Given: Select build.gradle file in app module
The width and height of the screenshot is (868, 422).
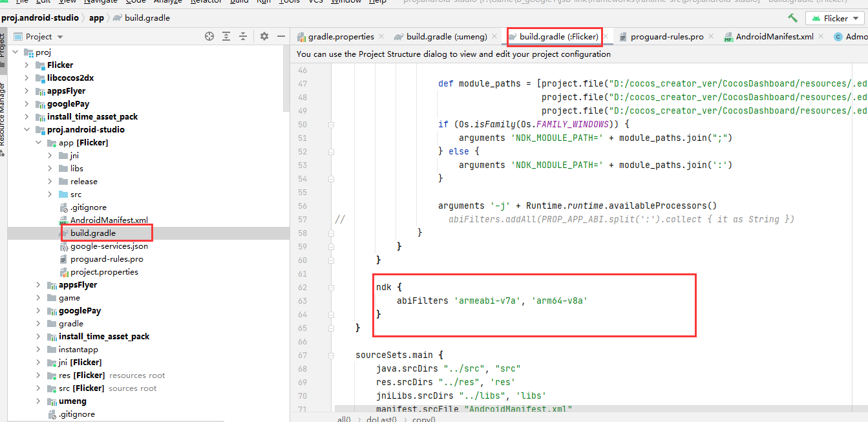Looking at the screenshot, I should tap(93, 233).
